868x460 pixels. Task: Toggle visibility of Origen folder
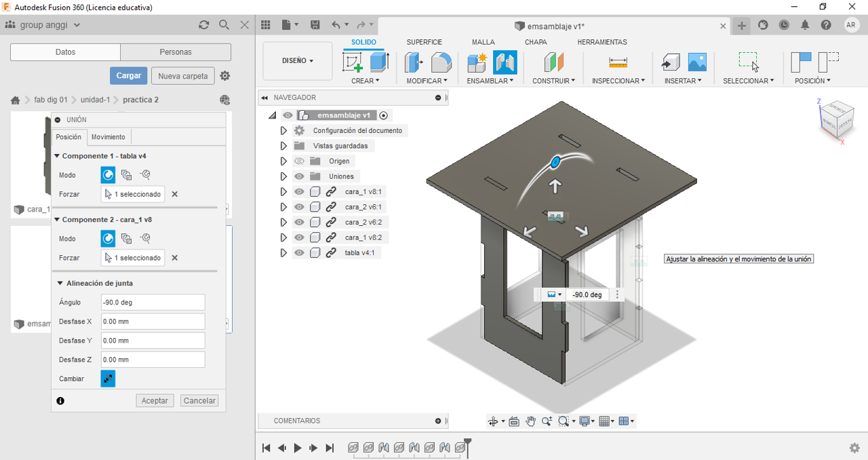tap(299, 161)
